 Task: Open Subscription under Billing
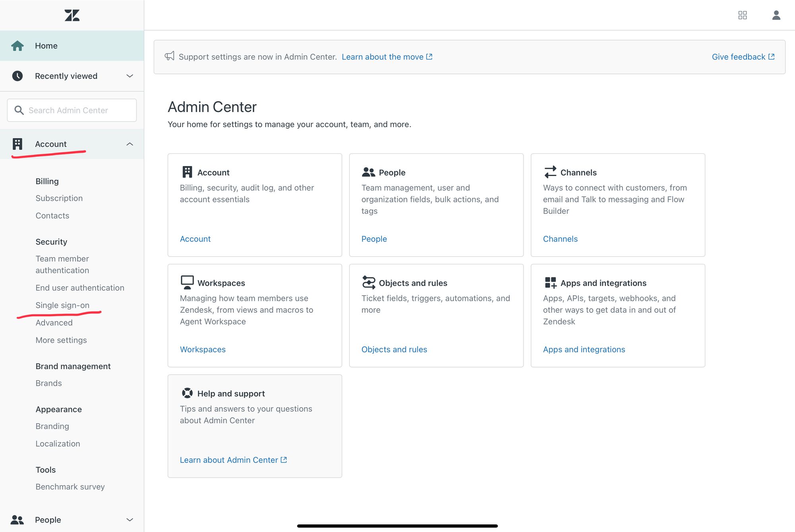[x=59, y=198]
